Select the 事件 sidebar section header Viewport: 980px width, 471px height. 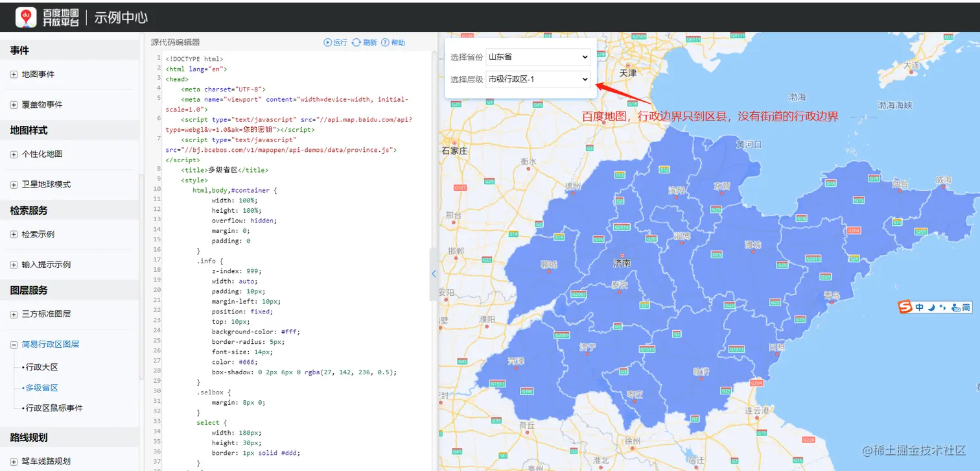tap(69, 51)
